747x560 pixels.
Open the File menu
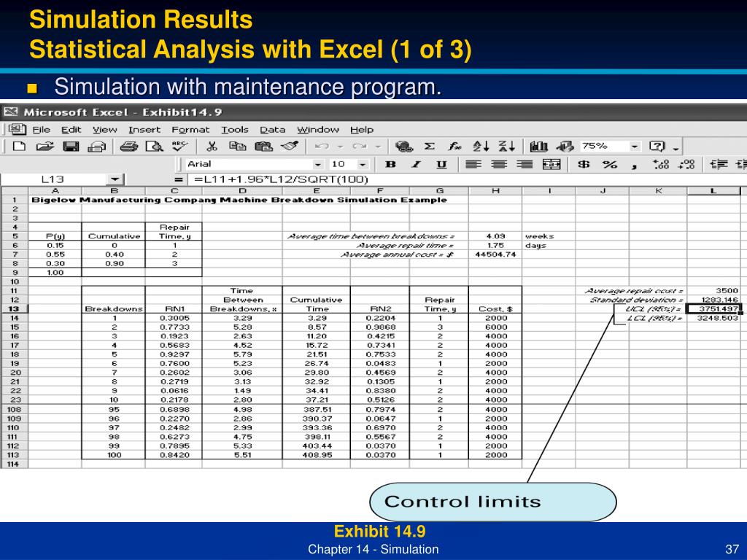click(x=41, y=130)
